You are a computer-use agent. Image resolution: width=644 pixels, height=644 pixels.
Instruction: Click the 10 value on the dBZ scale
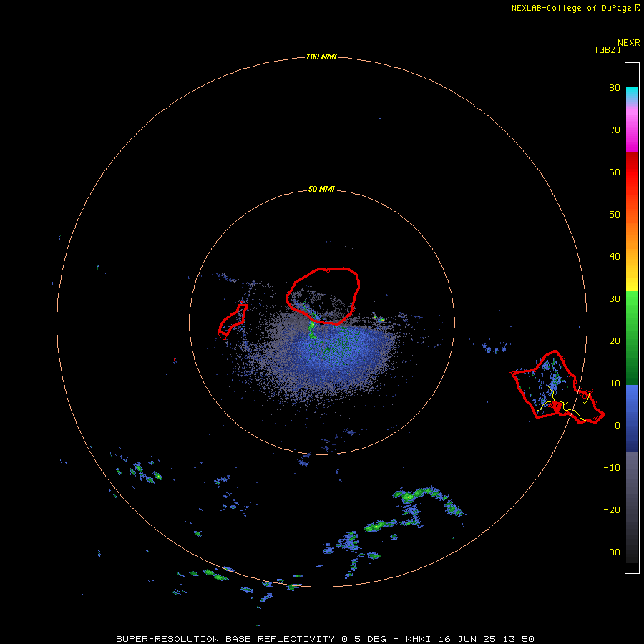click(615, 384)
